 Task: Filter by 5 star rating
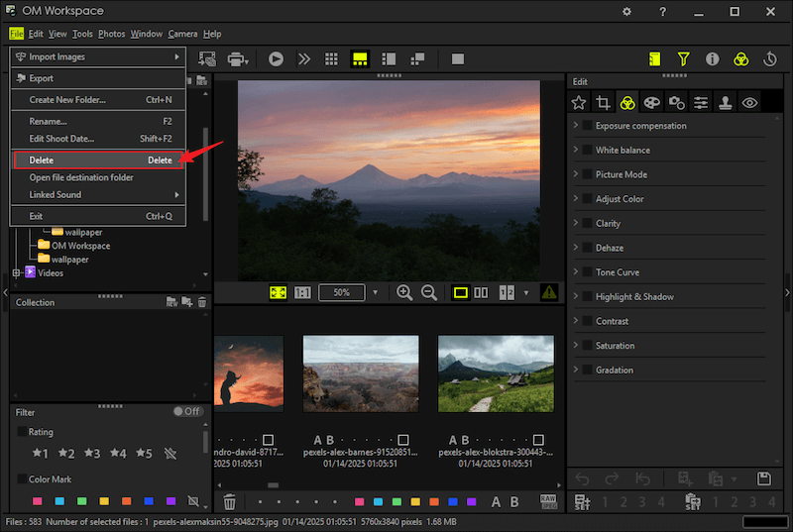point(144,453)
